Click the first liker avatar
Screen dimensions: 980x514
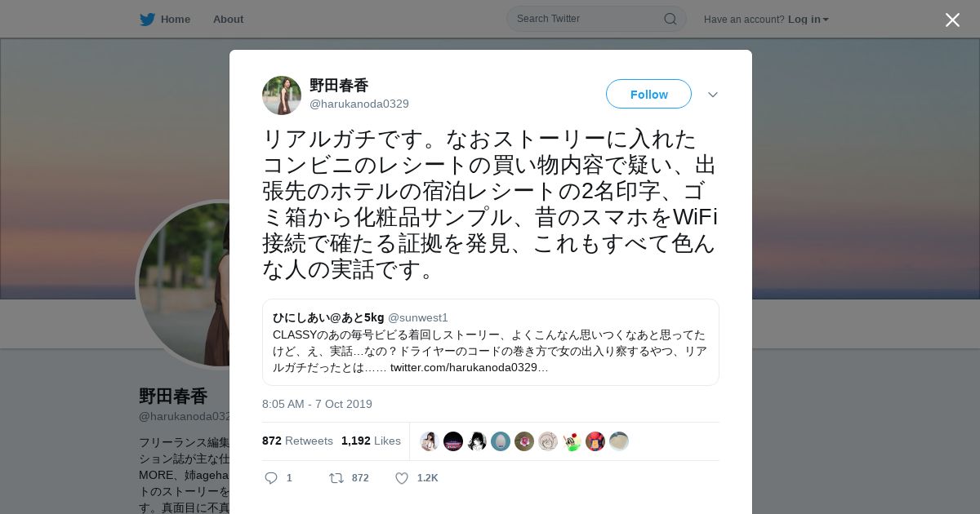point(430,441)
